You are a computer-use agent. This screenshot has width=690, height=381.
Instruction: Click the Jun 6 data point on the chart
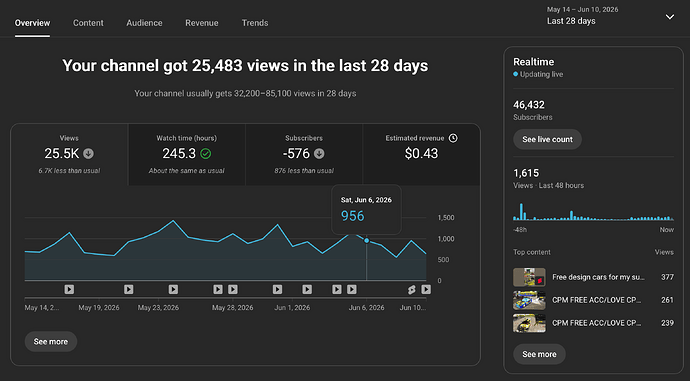point(367,241)
